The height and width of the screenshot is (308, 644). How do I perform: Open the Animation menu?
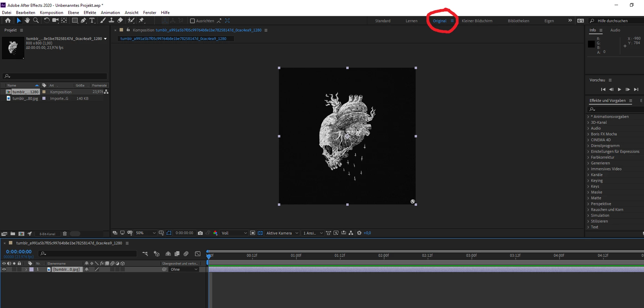110,13
